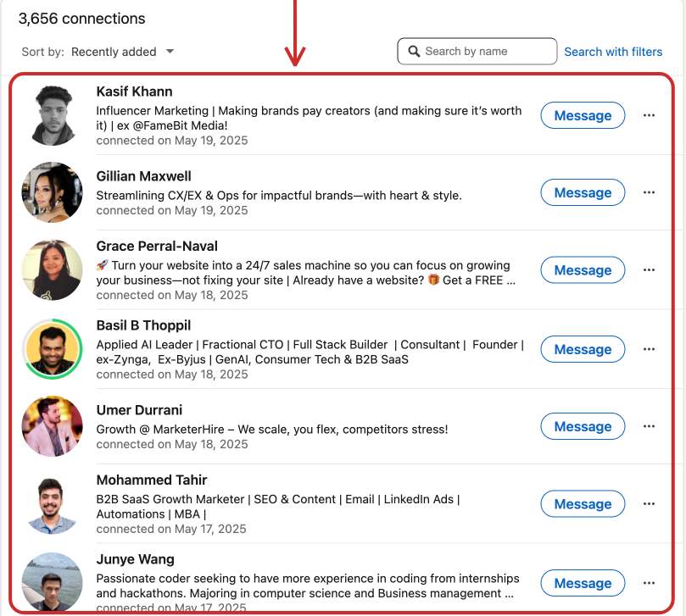Screen dimensions: 686x616
Task: Open the Sort by dropdown
Action: [x=123, y=52]
